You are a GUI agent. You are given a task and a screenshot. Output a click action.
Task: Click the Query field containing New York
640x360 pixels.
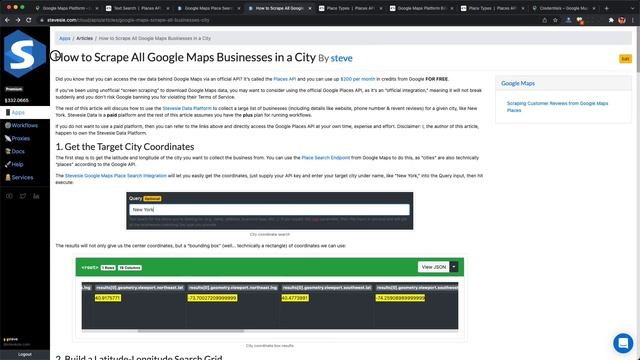click(269, 209)
